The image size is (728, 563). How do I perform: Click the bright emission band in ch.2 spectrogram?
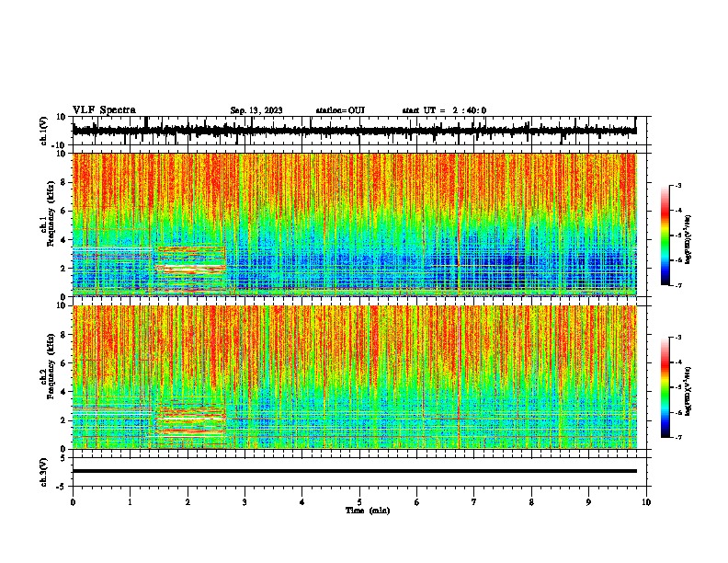(x=190, y=419)
